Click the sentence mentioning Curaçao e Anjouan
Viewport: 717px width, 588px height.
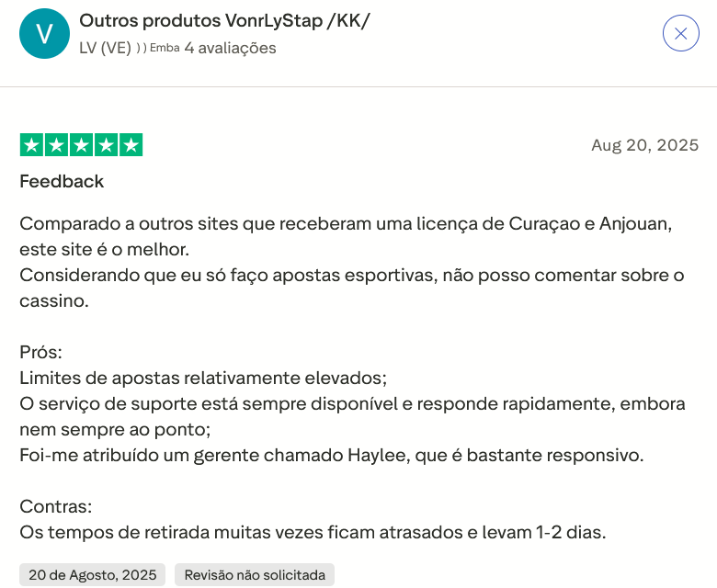tap(346, 223)
